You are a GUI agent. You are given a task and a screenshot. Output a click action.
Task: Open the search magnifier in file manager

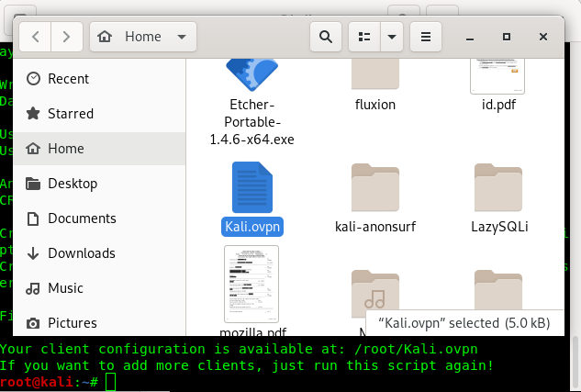(x=325, y=37)
